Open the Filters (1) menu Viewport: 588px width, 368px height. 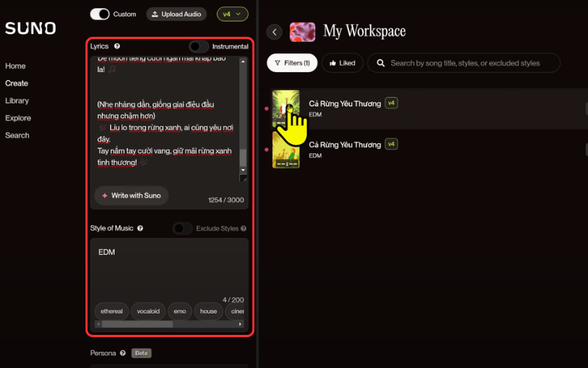click(x=292, y=63)
